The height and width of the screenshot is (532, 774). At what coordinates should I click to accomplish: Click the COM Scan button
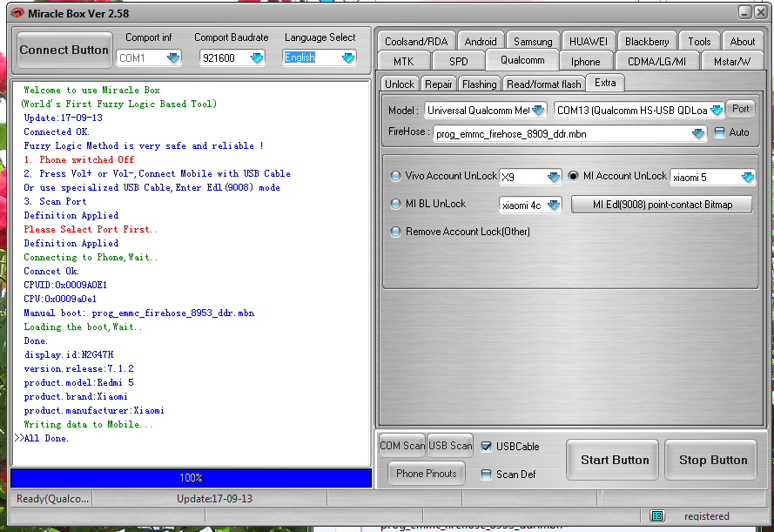coord(402,446)
